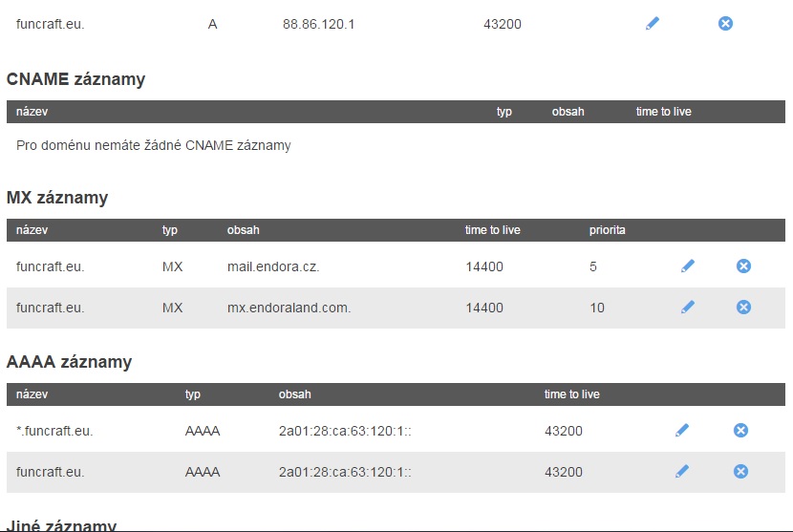This screenshot has height=532, width=793.
Task: Click the *.funcraft.eu. wildcard name
Action: pos(54,432)
